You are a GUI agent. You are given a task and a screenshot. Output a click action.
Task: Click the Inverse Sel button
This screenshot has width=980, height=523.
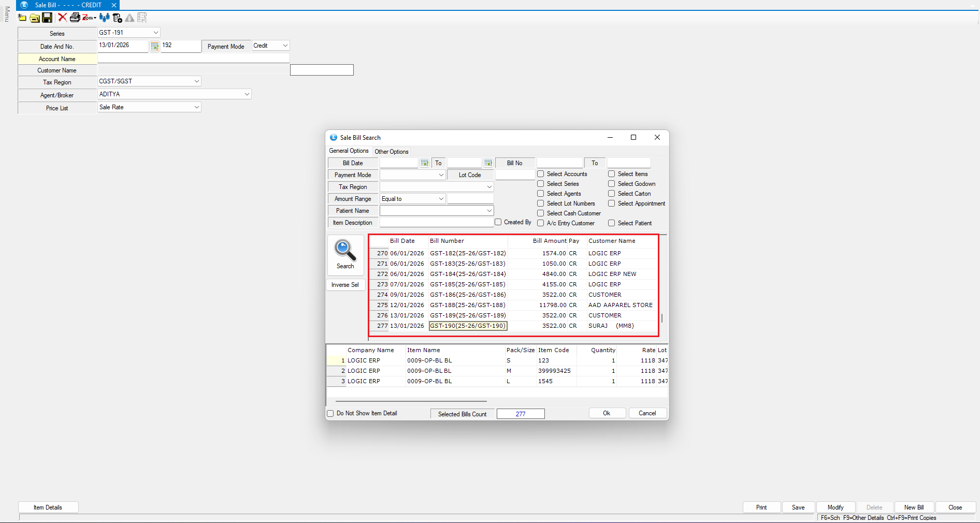click(x=345, y=285)
